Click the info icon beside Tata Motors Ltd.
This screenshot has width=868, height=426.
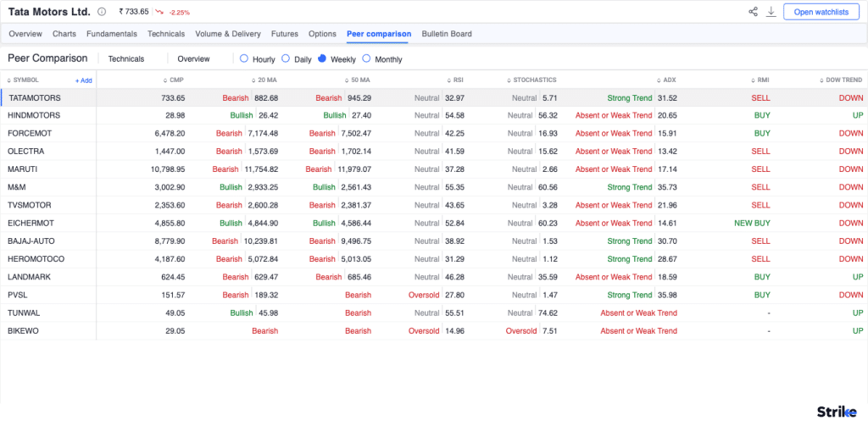(103, 12)
